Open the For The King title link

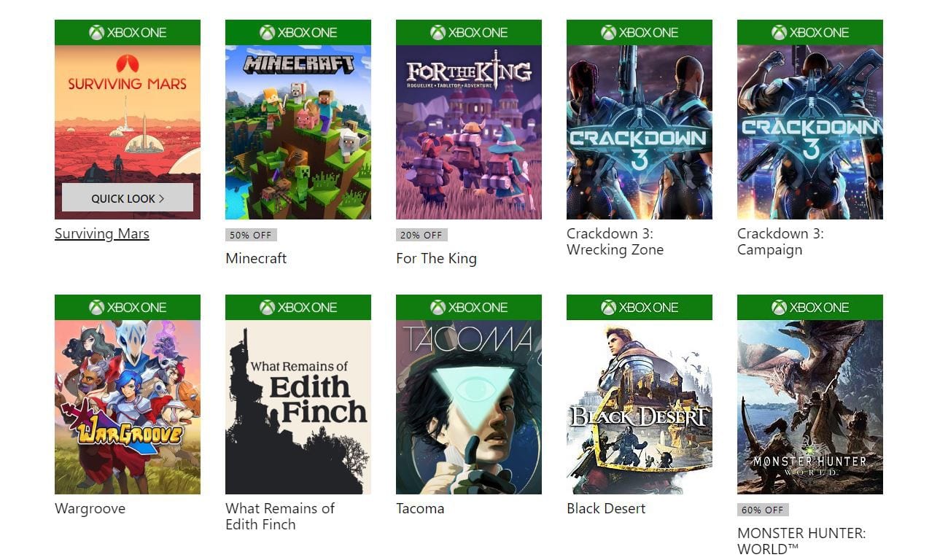436,258
